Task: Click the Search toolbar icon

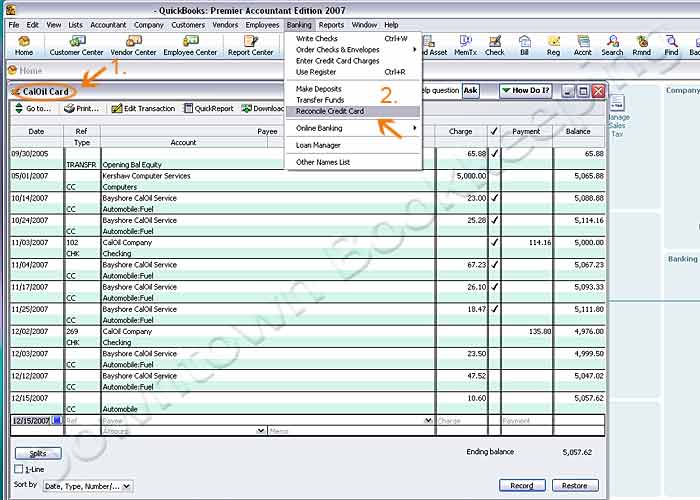Action: pyautogui.click(x=612, y=46)
